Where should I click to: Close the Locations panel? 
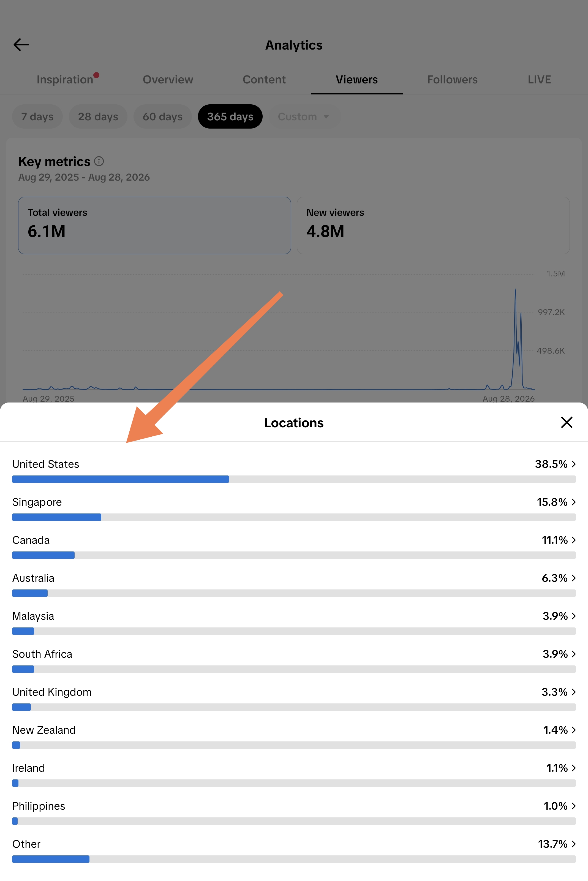(x=566, y=422)
